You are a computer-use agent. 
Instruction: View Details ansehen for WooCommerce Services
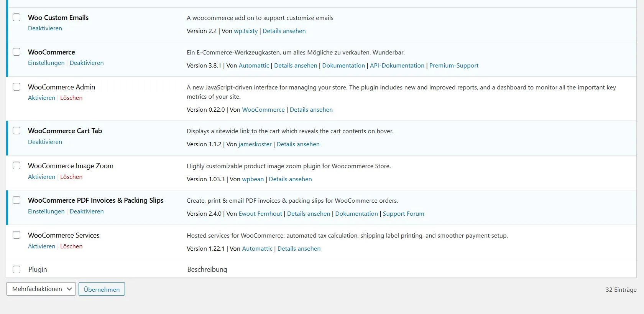pos(299,249)
